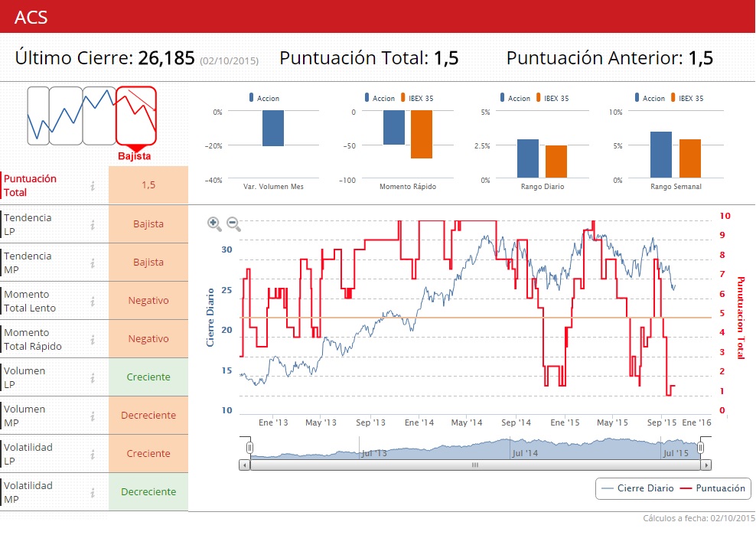Click Volumen MP Decreciente cell
Image resolution: width=756 pixels, height=535 pixels.
[148, 416]
